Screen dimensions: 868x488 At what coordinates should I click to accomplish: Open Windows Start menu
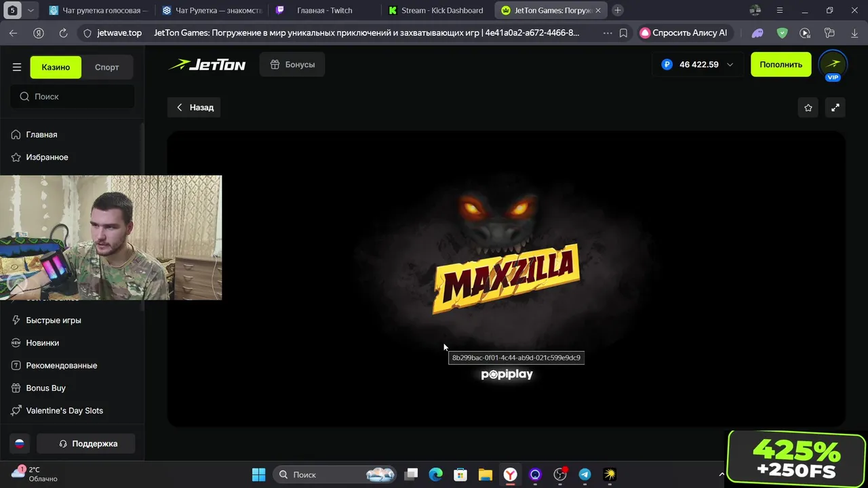click(x=259, y=474)
